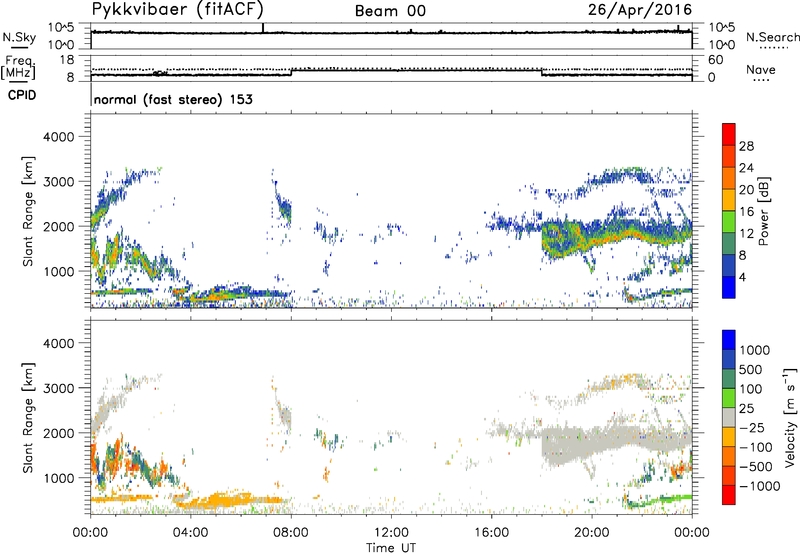Viewport: 800px width, 554px height.
Task: Click the 'N.Search' legend label
Action: pyautogui.click(x=772, y=37)
